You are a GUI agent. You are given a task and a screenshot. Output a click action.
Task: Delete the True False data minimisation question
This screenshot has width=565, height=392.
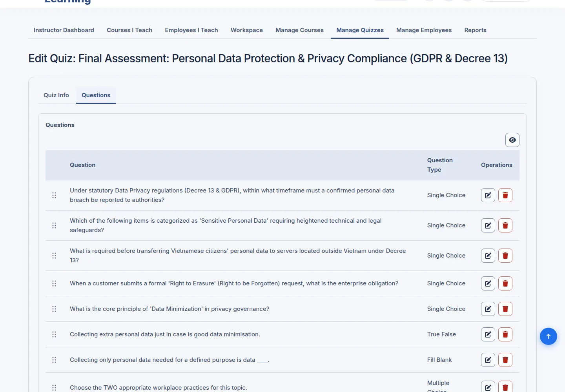tap(505, 334)
